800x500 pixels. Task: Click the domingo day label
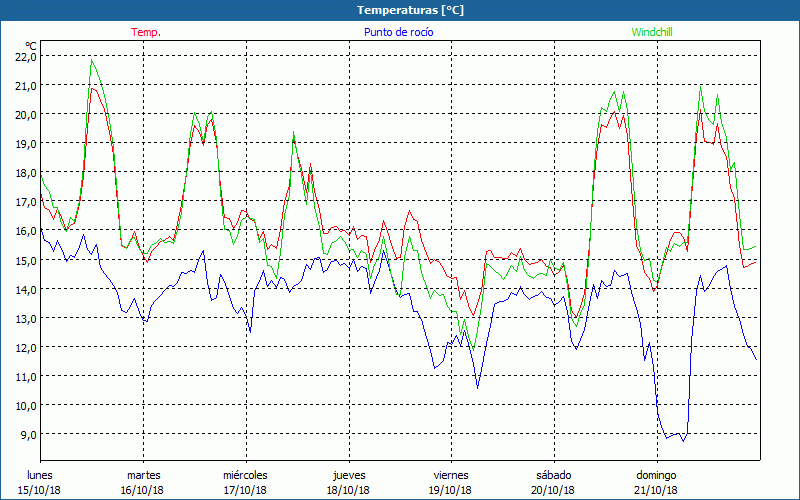pyautogui.click(x=657, y=475)
